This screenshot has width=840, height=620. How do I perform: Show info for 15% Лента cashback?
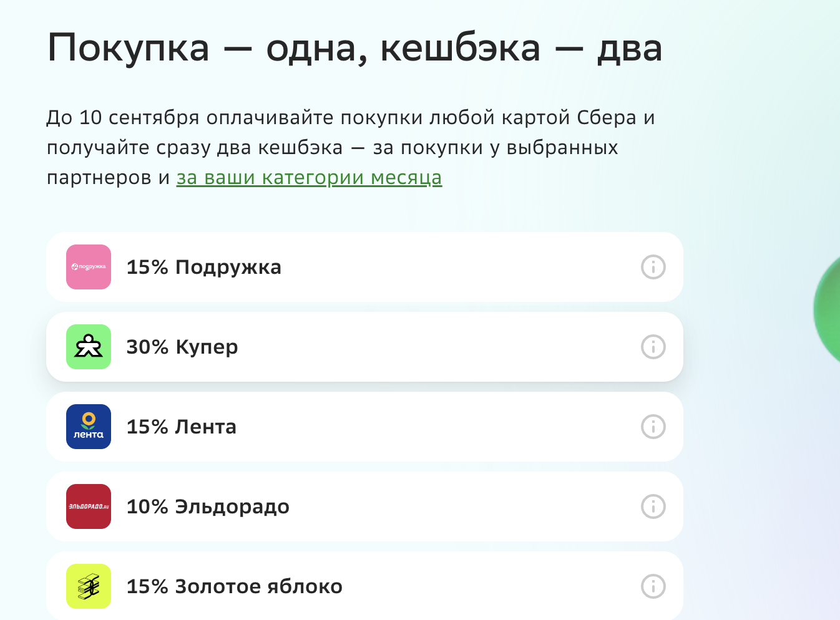coord(653,427)
